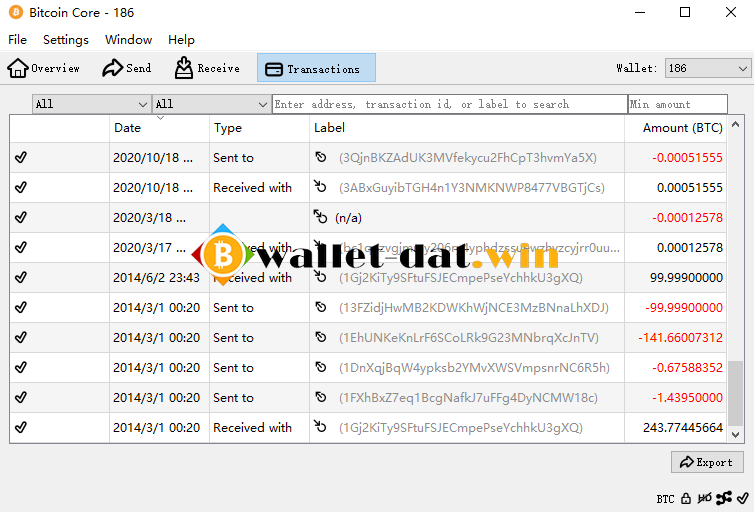Open the type filter All dropdown
Image resolution: width=754 pixels, height=512 pixels.
211,104
